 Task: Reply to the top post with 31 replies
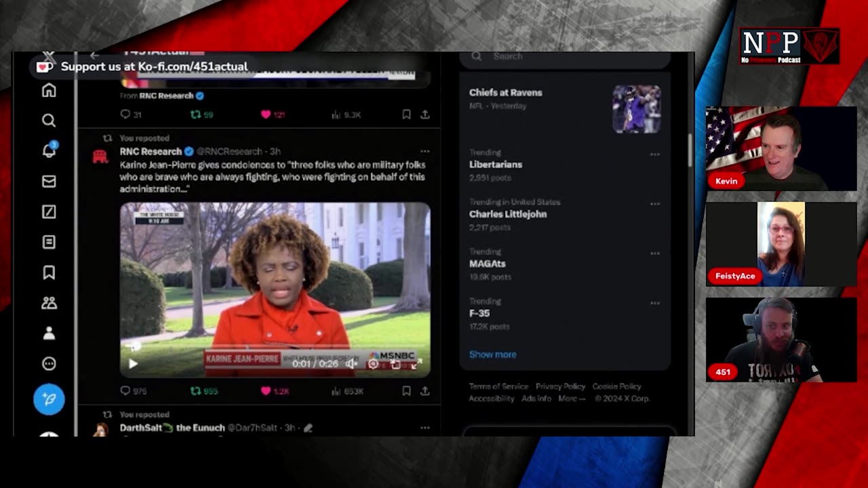pos(130,115)
